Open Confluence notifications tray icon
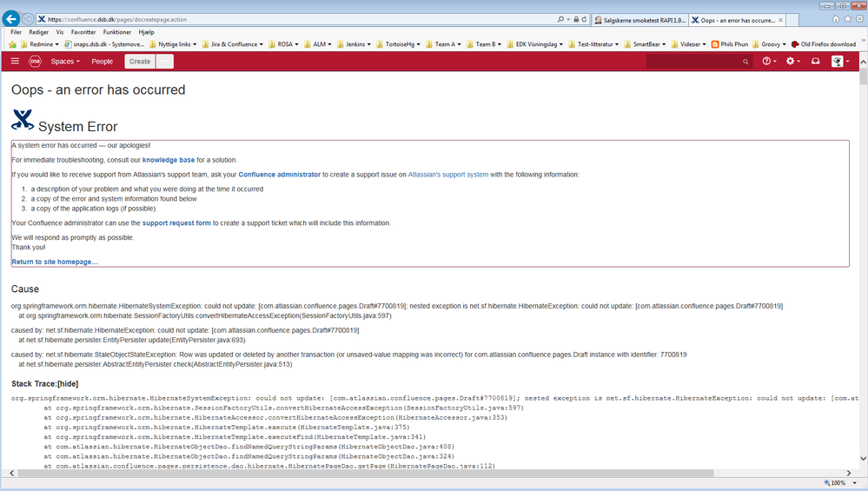 [815, 62]
